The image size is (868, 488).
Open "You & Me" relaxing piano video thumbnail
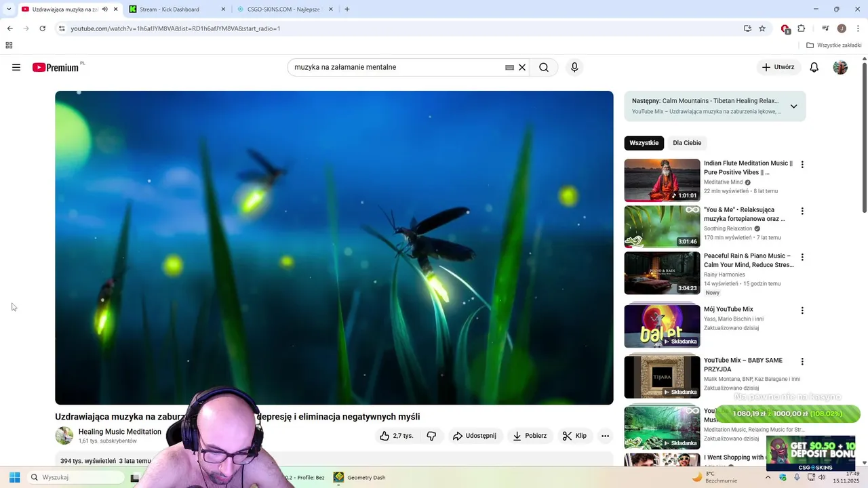[662, 226]
